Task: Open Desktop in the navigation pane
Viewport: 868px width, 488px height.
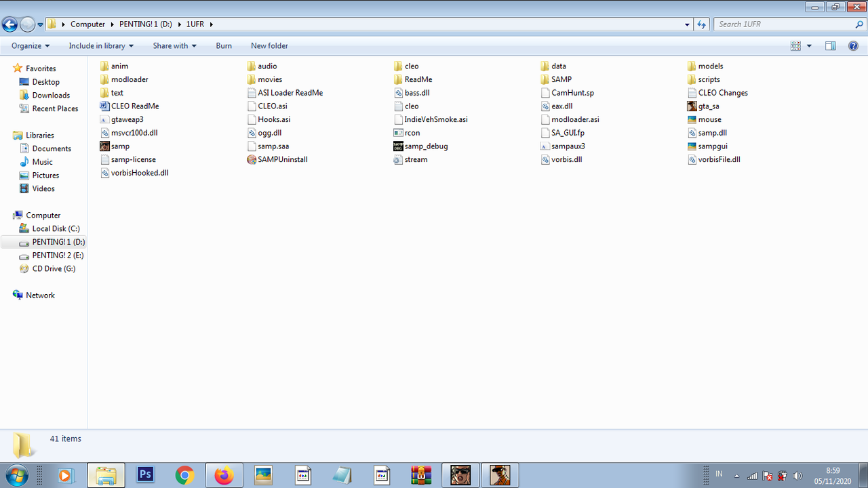Action: [x=46, y=82]
